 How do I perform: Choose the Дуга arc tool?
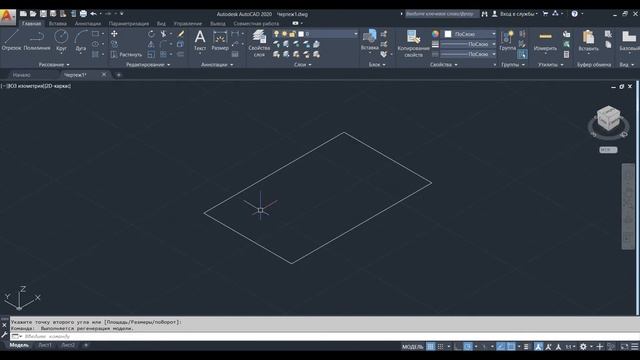(x=81, y=40)
